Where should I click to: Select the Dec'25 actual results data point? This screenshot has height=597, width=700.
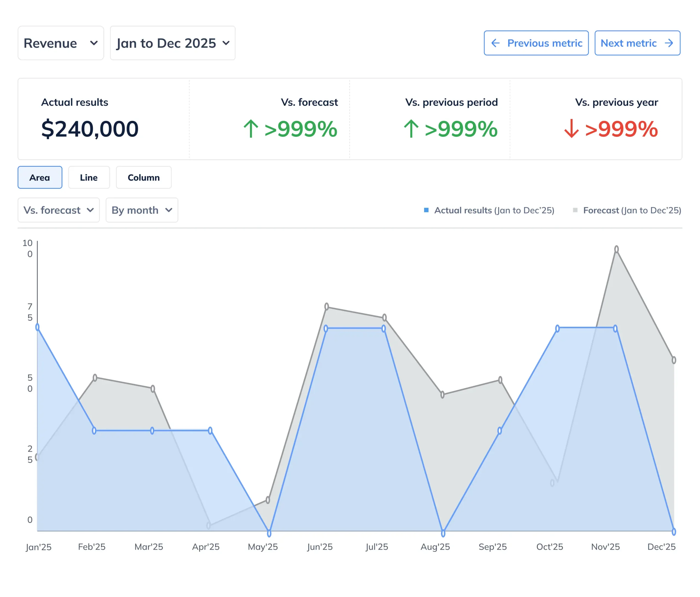674,532
